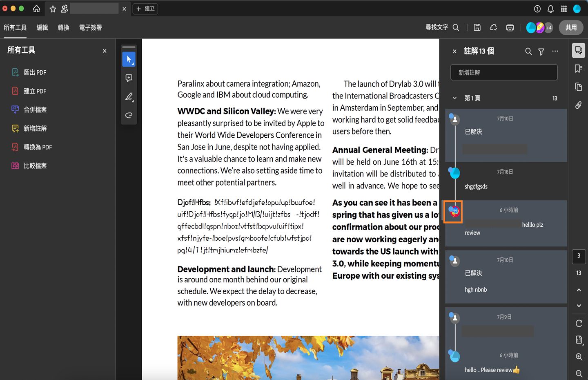Open the Attachments panel
The height and width of the screenshot is (380, 588).
pos(578,105)
